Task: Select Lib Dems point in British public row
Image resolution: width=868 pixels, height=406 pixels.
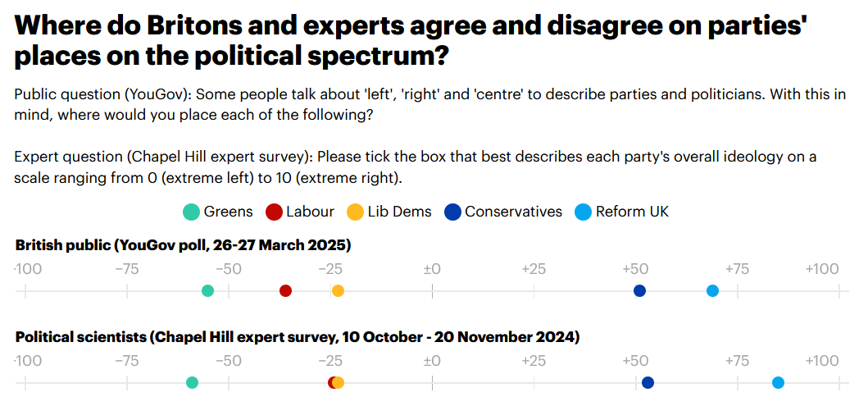Action: [x=338, y=290]
